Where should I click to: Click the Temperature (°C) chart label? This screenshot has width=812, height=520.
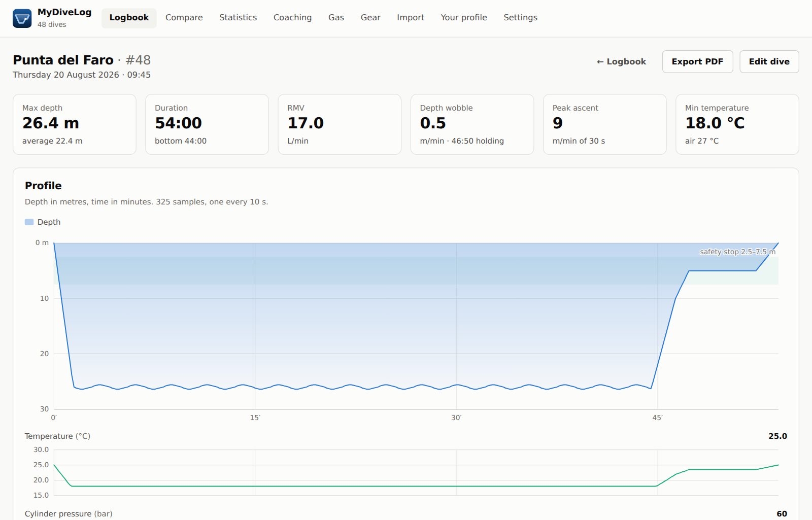pyautogui.click(x=57, y=436)
